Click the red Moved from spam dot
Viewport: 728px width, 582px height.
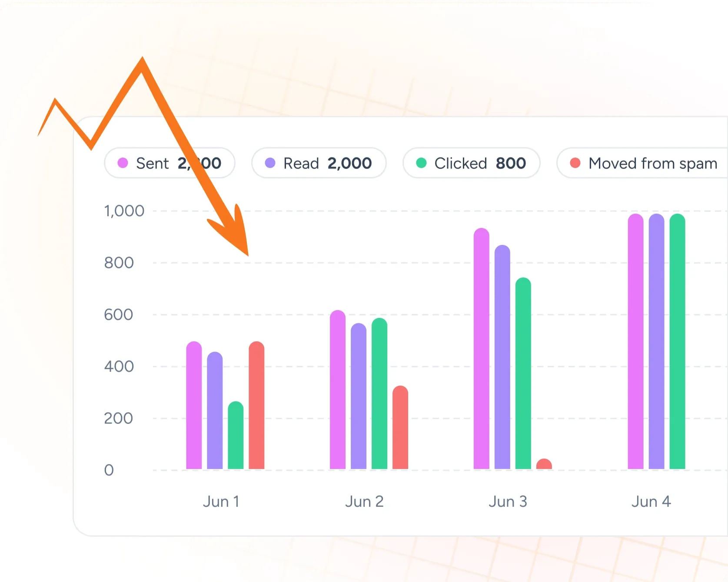(575, 163)
